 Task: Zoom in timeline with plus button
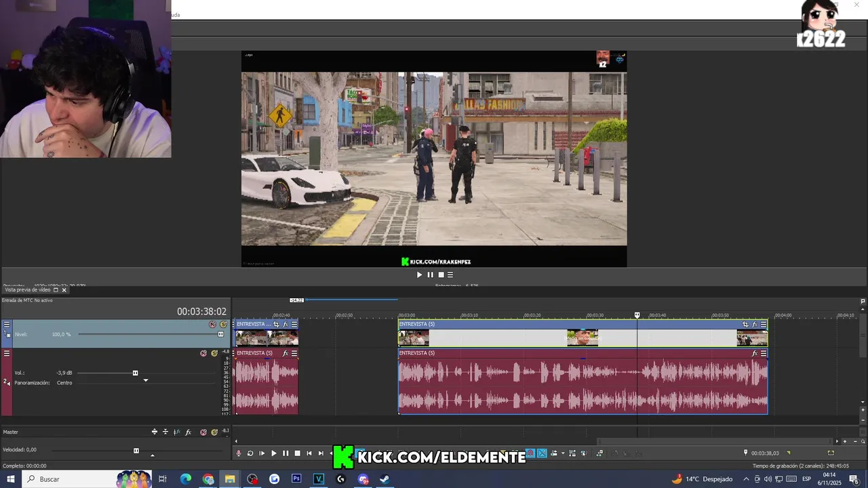pos(844,441)
